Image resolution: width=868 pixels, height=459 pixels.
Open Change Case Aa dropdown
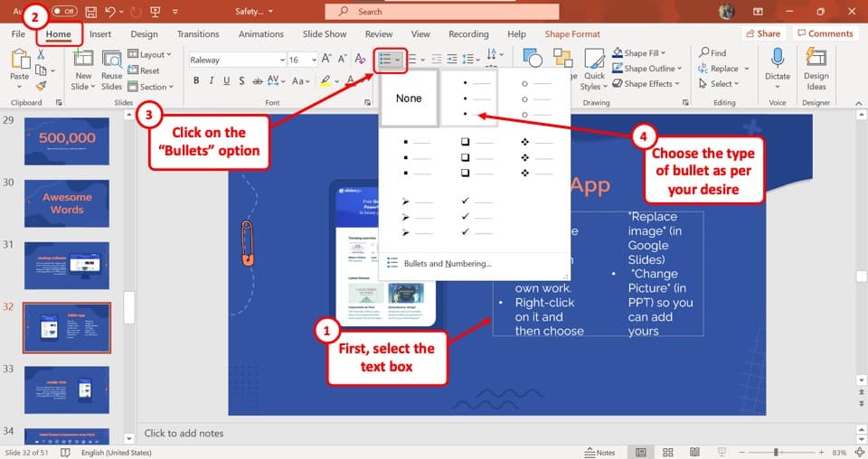pyautogui.click(x=301, y=80)
